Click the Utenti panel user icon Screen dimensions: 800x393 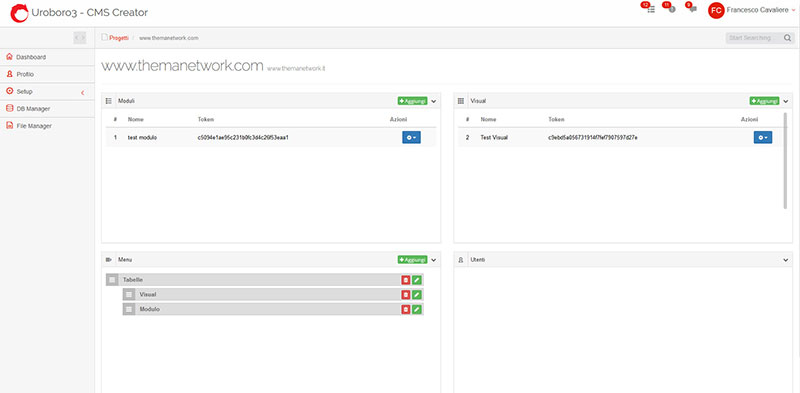coord(461,260)
